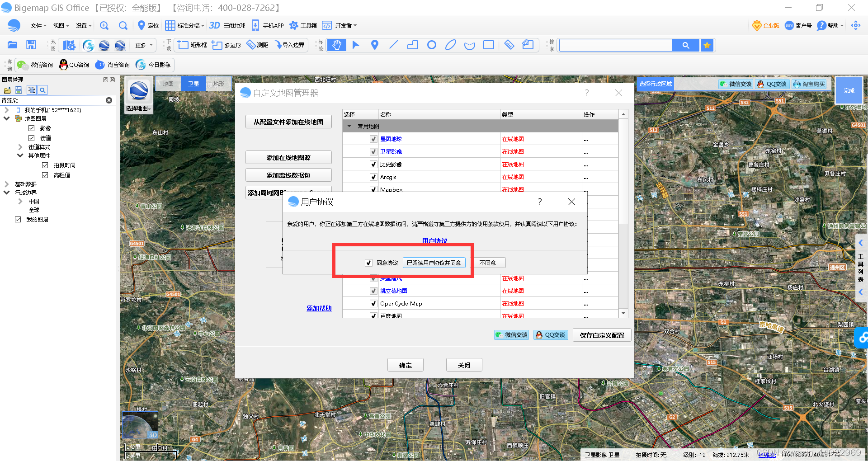Select the hand pan tool
This screenshot has width=868, height=461.
[337, 45]
